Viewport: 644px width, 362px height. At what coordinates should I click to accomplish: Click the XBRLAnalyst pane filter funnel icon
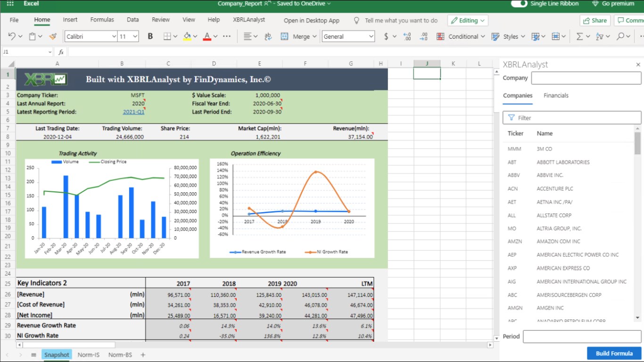tap(511, 118)
